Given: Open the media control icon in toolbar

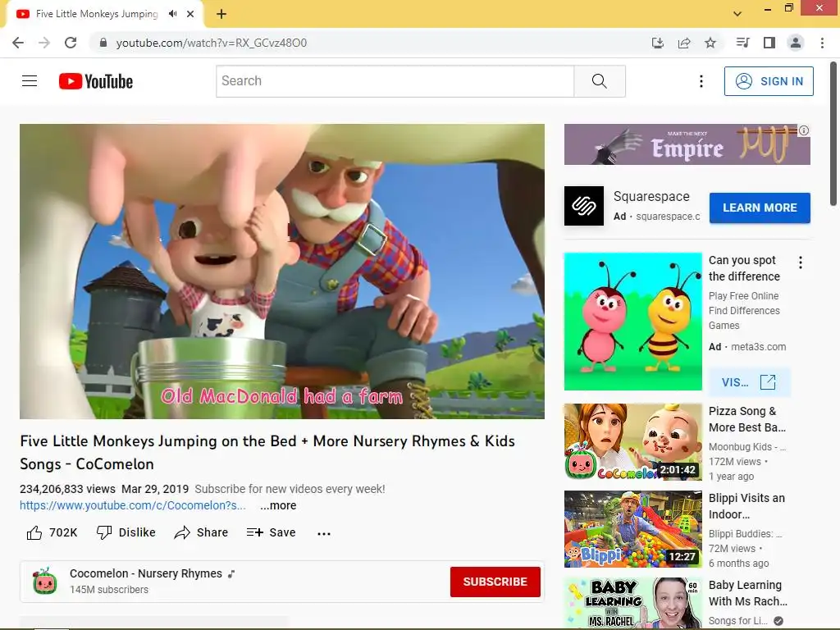Looking at the screenshot, I should point(742,43).
